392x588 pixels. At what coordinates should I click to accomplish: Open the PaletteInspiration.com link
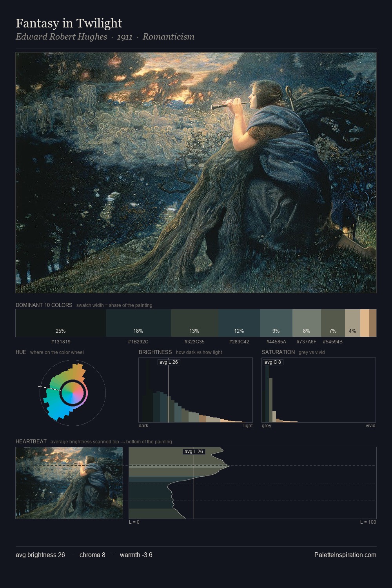345,555
